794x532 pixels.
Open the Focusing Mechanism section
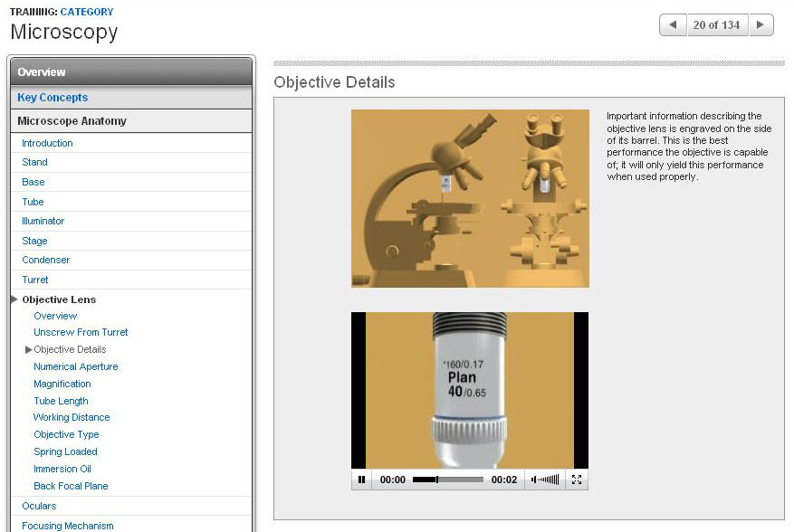pyautogui.click(x=67, y=525)
